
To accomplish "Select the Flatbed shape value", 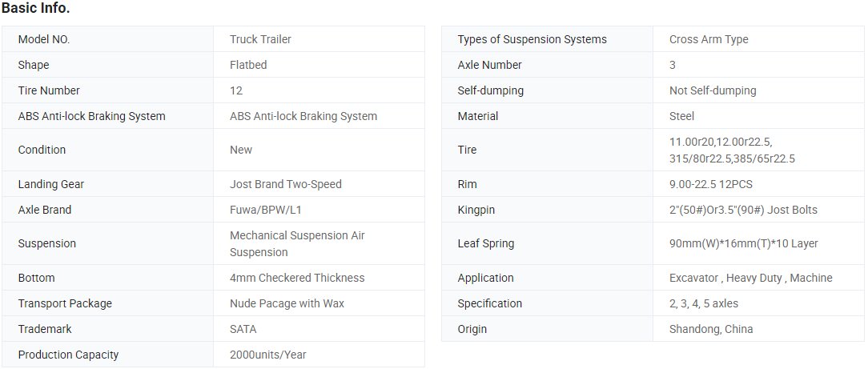I will click(248, 65).
